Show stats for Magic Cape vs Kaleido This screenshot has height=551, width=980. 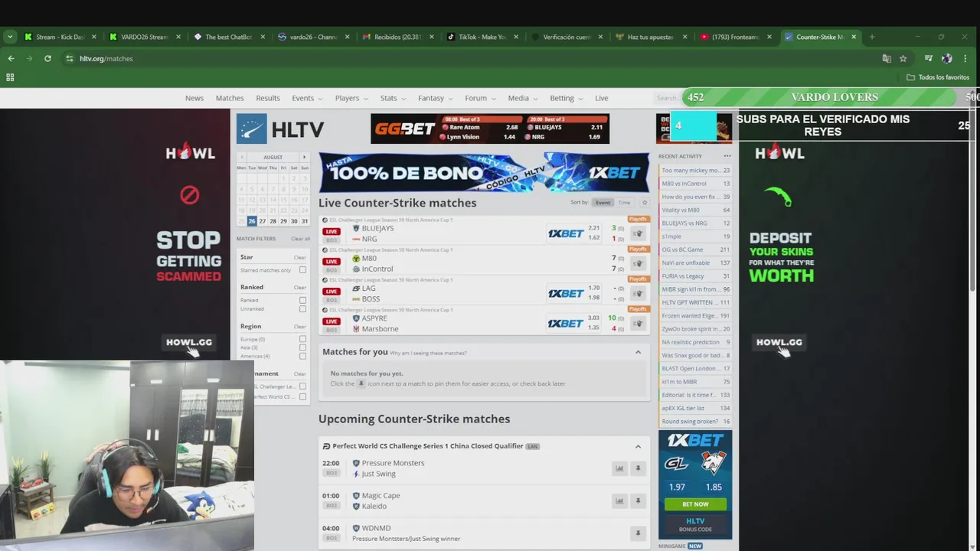(x=619, y=500)
